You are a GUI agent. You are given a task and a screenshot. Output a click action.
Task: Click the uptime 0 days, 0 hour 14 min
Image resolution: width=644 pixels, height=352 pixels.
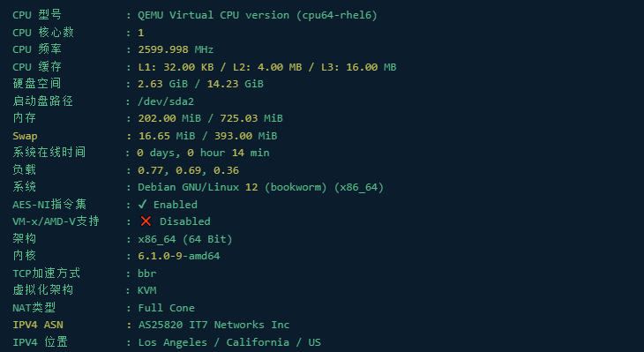(204, 153)
